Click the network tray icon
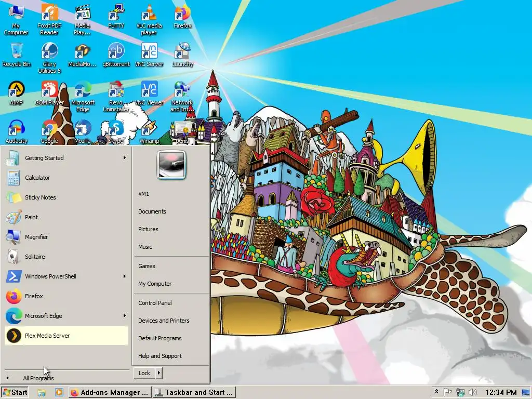The image size is (532, 399). coord(460,392)
